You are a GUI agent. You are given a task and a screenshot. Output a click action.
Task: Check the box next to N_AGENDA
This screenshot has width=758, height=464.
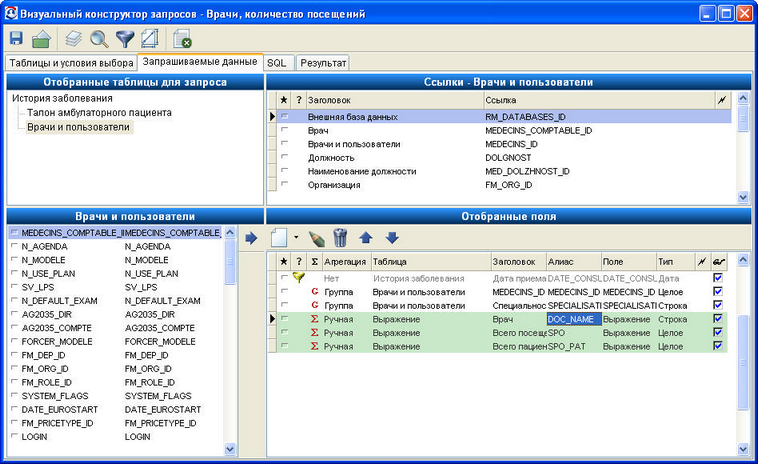click(15, 246)
